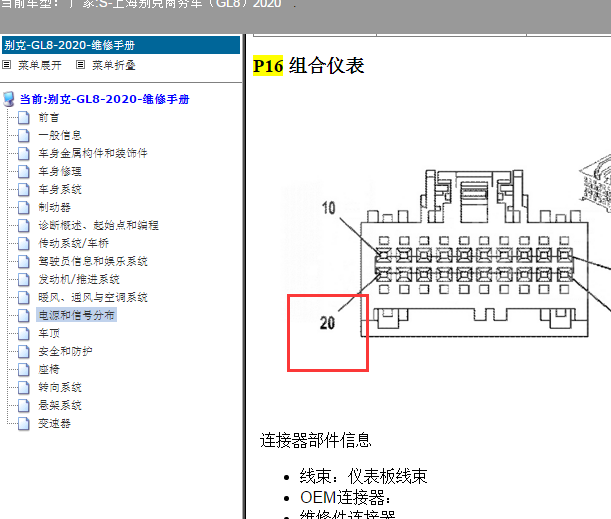
Task: Click the page icon next to 悬架系统
Action: point(23,405)
